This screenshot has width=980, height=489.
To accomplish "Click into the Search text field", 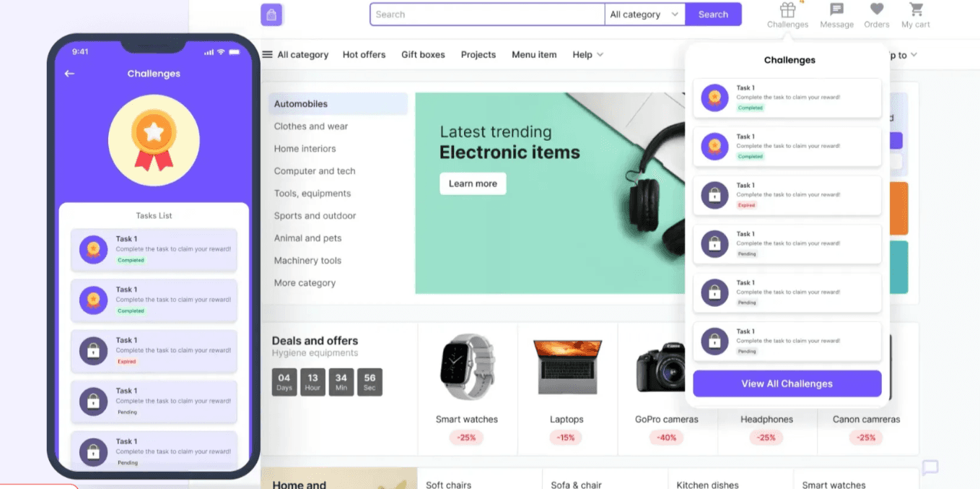I will (x=487, y=14).
